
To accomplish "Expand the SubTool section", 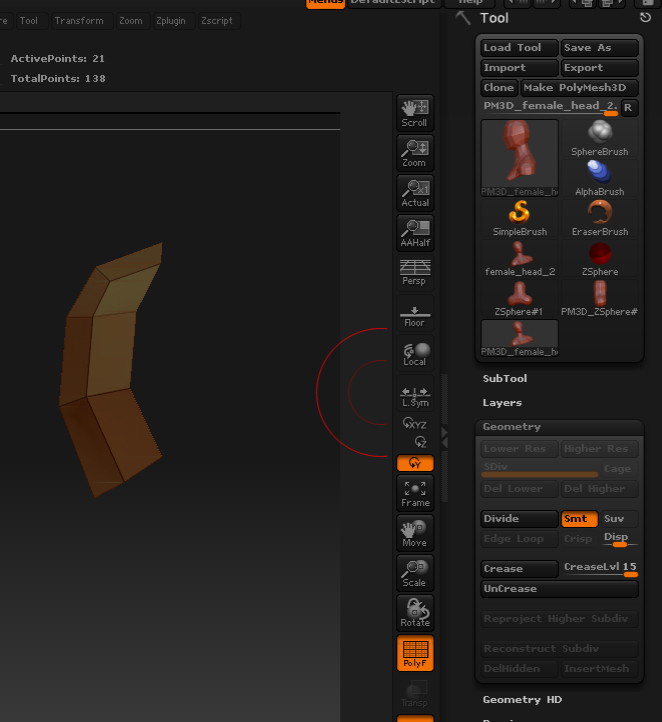I will 505,378.
